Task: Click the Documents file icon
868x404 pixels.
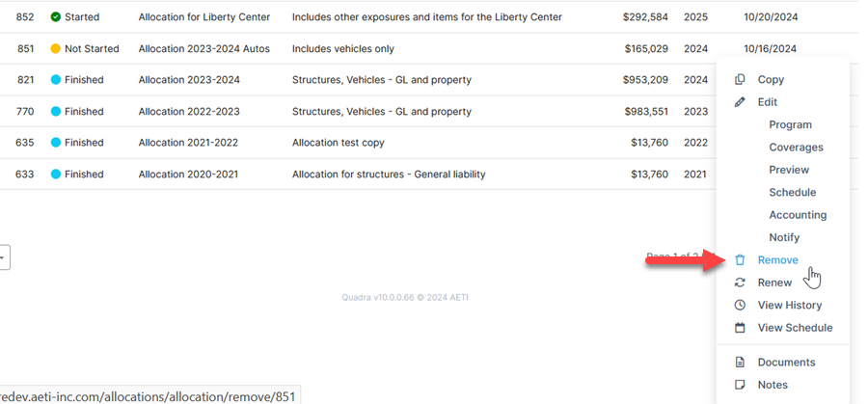Action: pos(740,363)
